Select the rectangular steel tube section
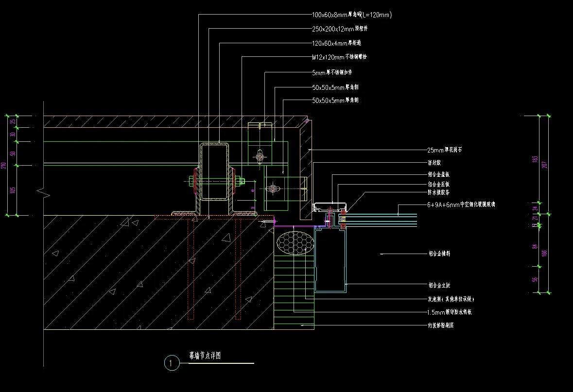The image size is (573, 392). 214,171
